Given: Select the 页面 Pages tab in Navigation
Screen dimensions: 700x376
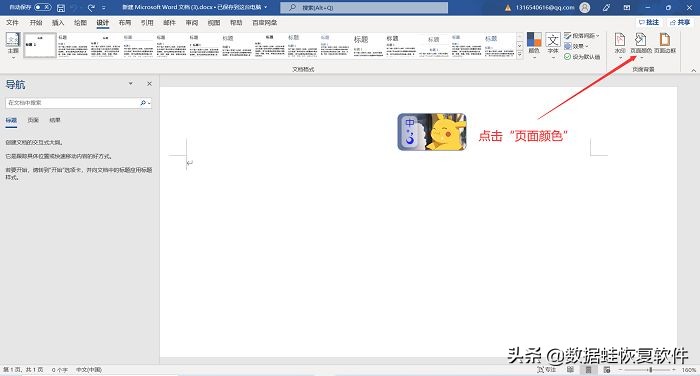Looking at the screenshot, I should pyautogui.click(x=33, y=121).
